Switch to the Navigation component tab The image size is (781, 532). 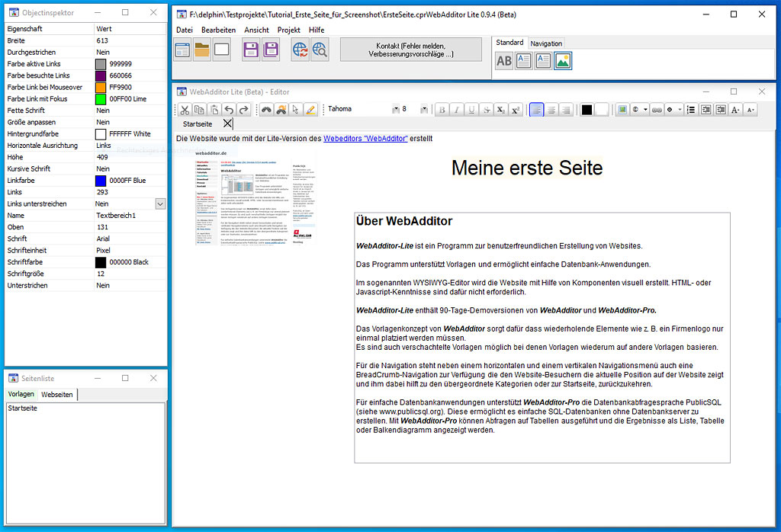546,43
